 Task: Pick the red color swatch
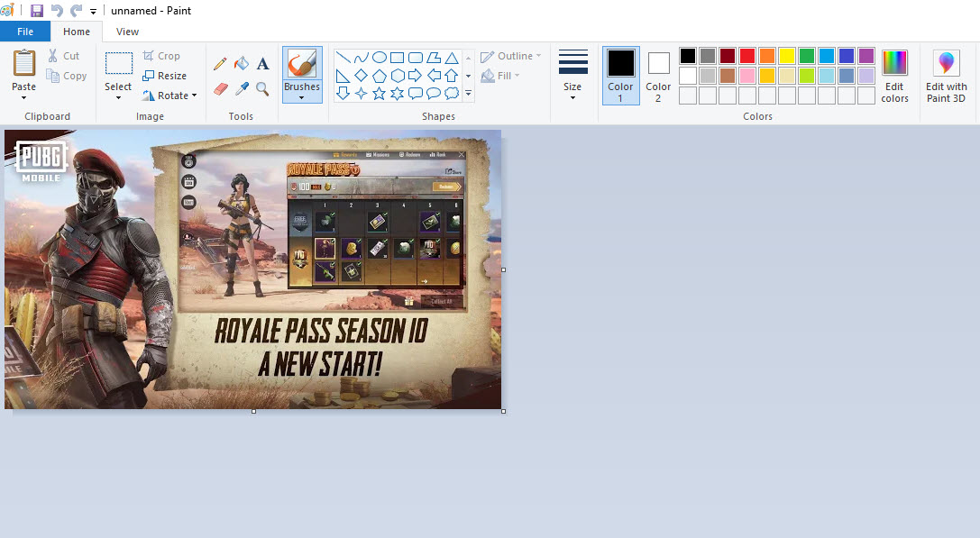pos(746,56)
